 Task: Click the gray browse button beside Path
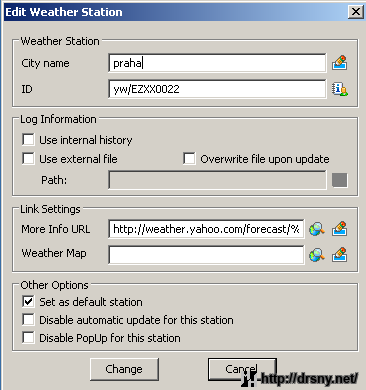click(x=339, y=180)
